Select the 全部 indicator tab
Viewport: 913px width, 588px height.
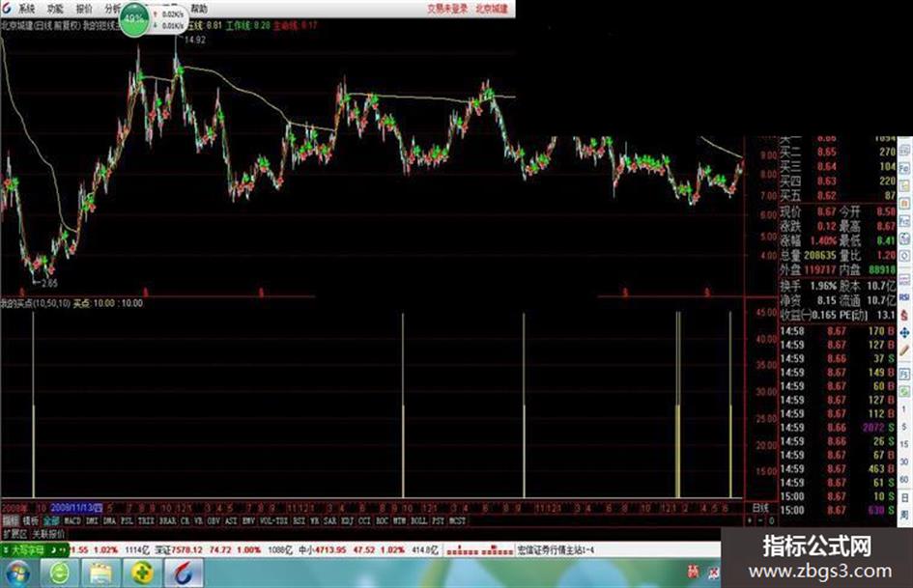coord(51,520)
